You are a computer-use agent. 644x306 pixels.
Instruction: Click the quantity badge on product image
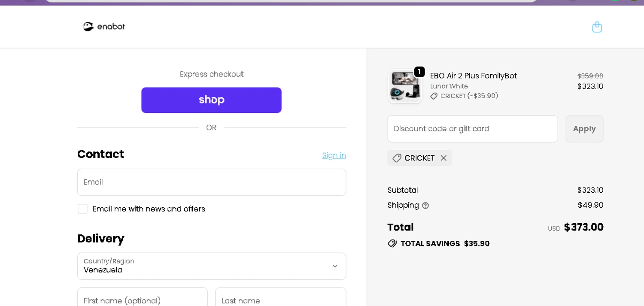tap(419, 72)
